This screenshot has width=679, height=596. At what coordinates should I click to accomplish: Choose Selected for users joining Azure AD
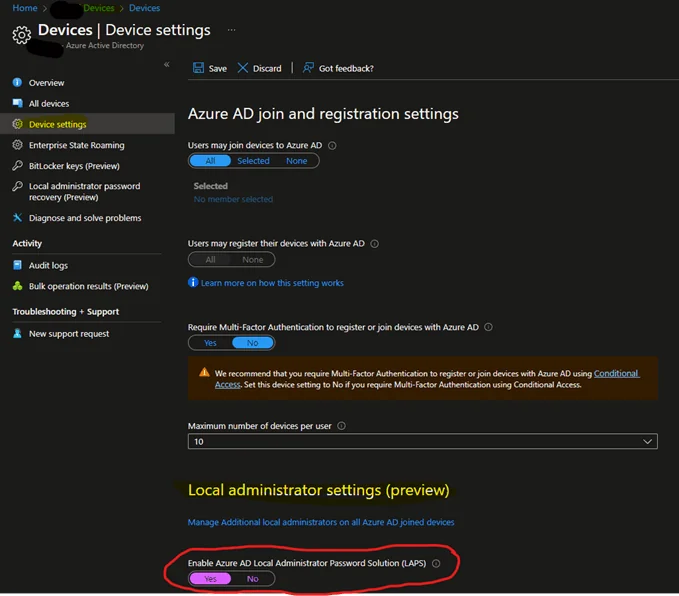pyautogui.click(x=253, y=161)
